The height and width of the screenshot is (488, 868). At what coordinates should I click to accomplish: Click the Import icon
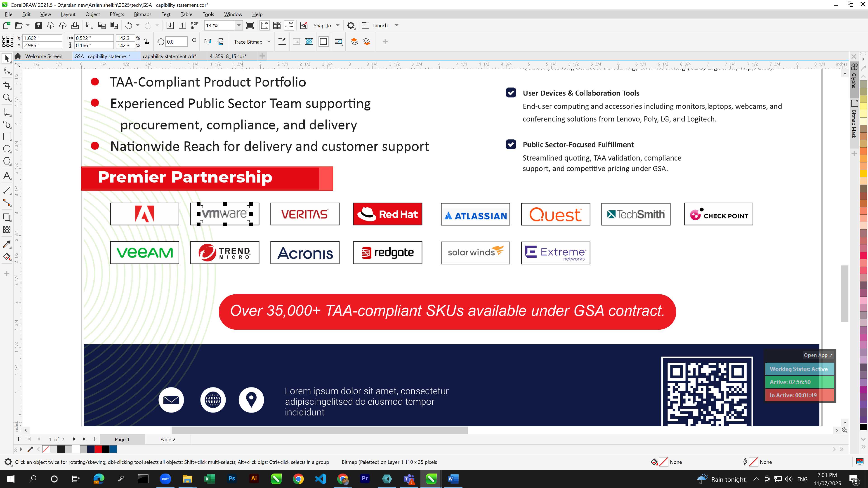170,25
